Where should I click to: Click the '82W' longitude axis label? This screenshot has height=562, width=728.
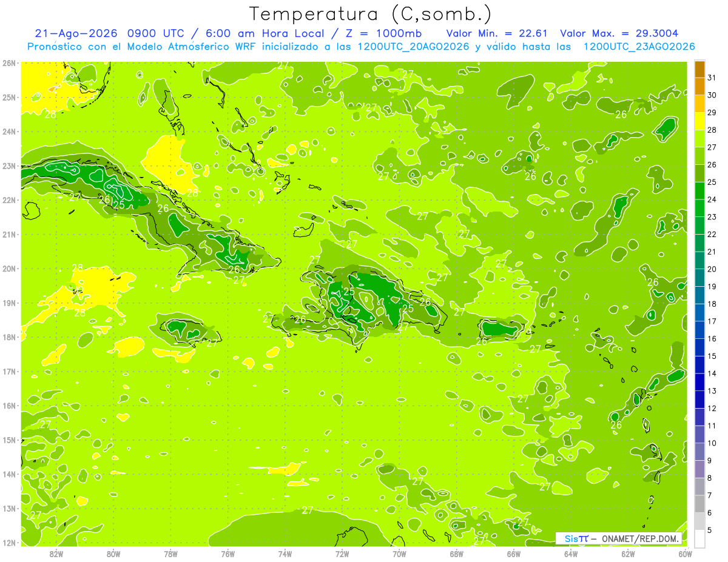[x=56, y=553]
